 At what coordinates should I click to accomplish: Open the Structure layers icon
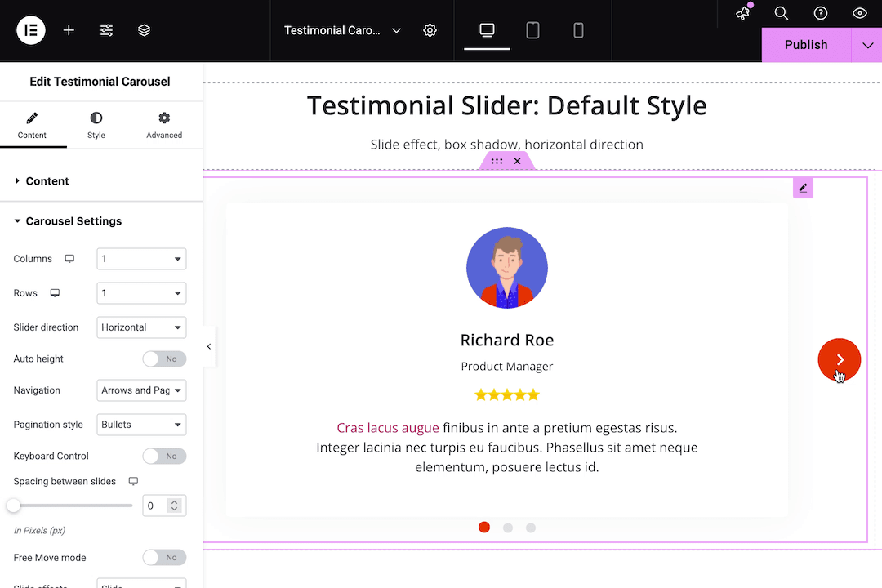tap(144, 30)
